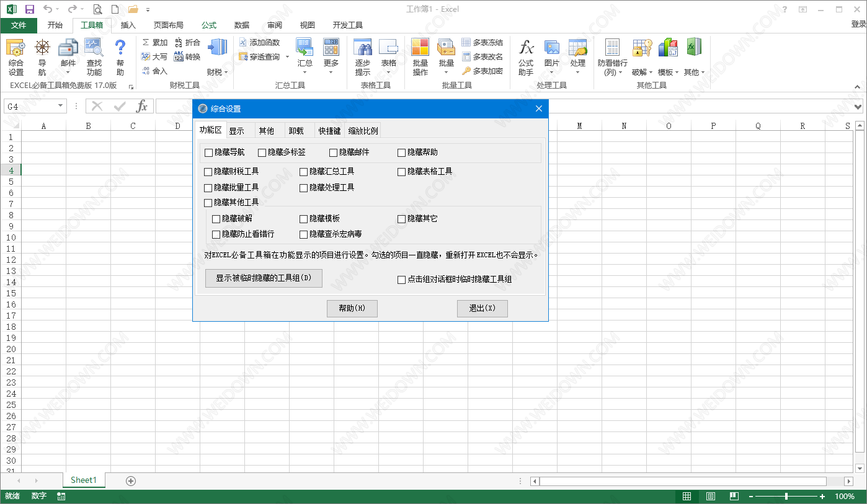Select the 快捷键 tab in the dialog
The image size is (867, 504).
tap(330, 131)
